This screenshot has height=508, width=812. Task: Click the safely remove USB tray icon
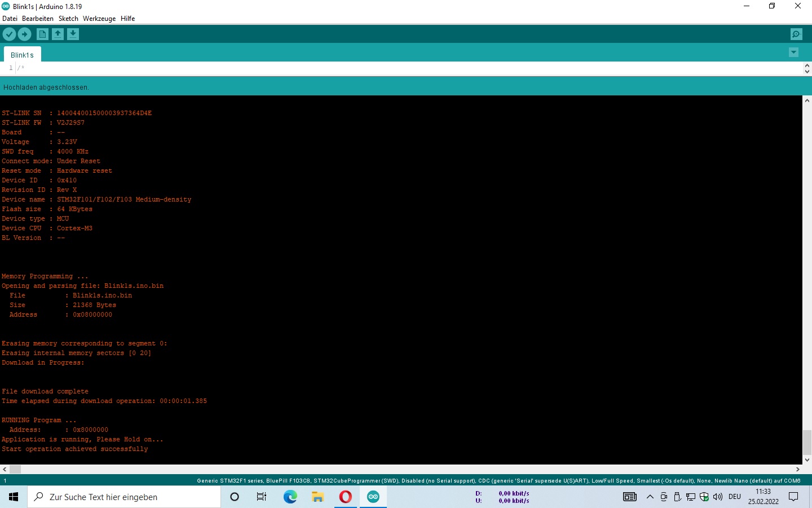[x=677, y=497]
